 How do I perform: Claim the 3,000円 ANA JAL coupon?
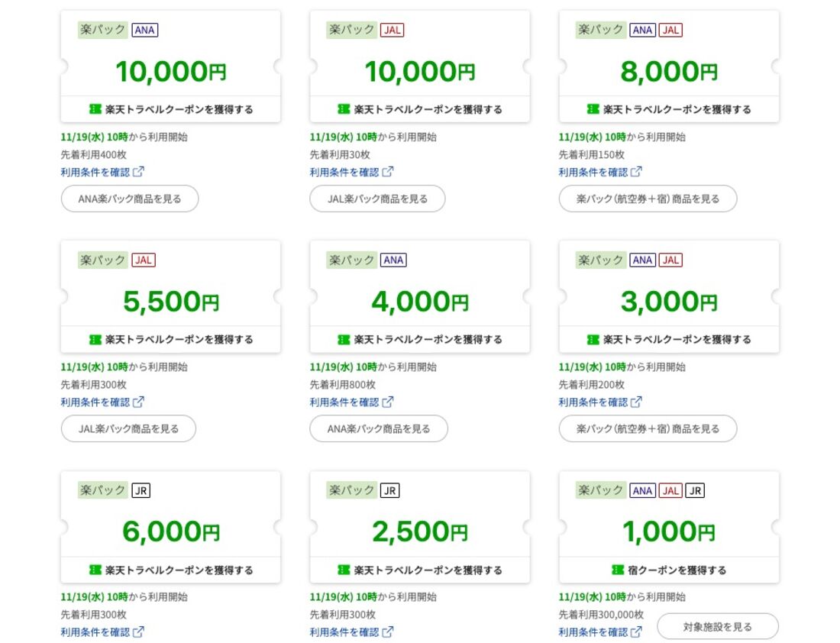click(x=669, y=339)
